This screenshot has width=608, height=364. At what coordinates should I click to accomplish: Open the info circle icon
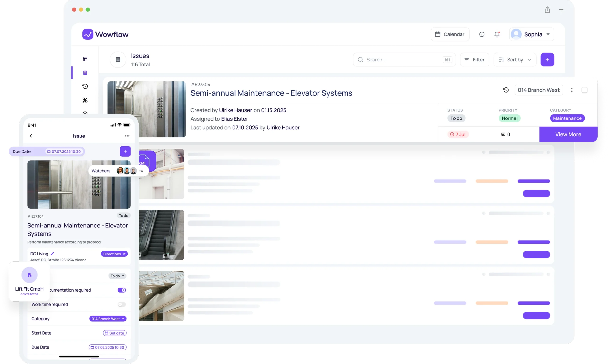482,34
